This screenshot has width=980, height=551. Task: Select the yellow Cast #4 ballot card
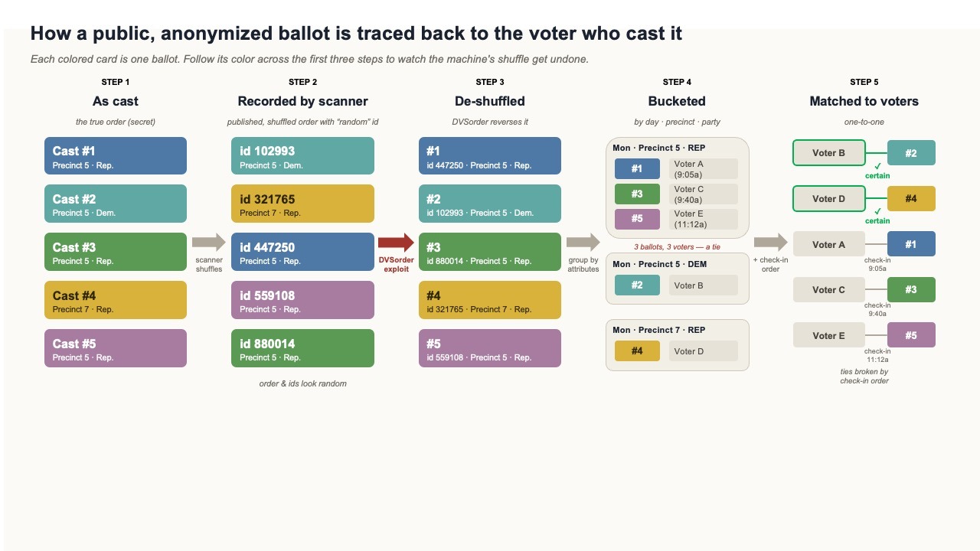[116, 300]
